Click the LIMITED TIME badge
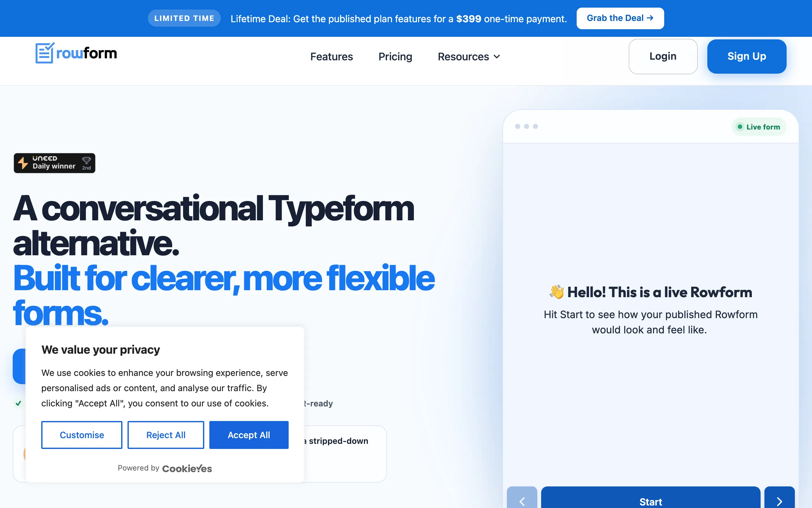The image size is (812, 508). 184,18
